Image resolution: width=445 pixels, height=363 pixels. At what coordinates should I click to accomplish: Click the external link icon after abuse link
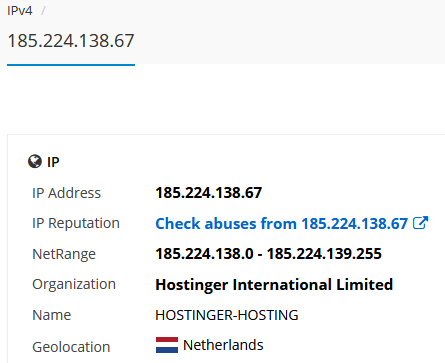tap(420, 223)
